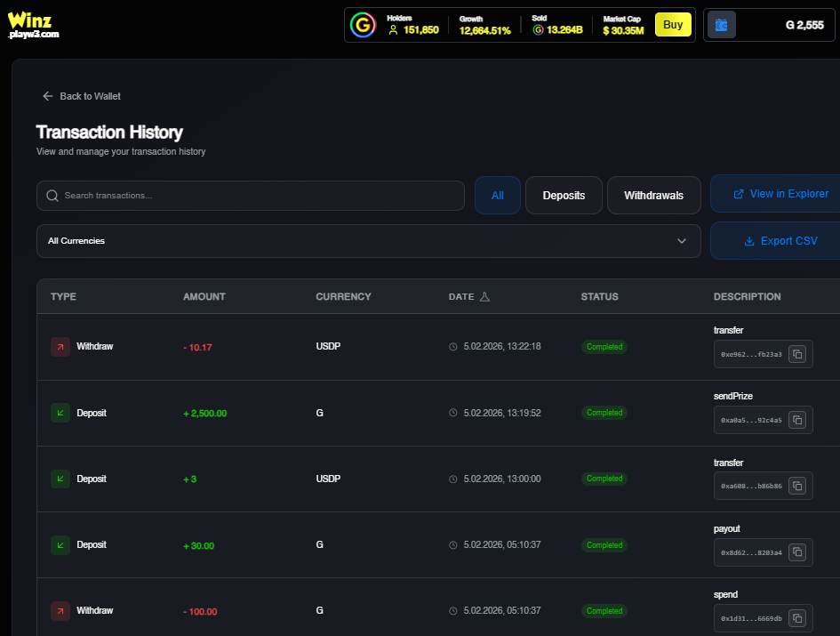Viewport: 840px width, 636px height.
Task: Copy the spend transaction hash
Action: [797, 617]
